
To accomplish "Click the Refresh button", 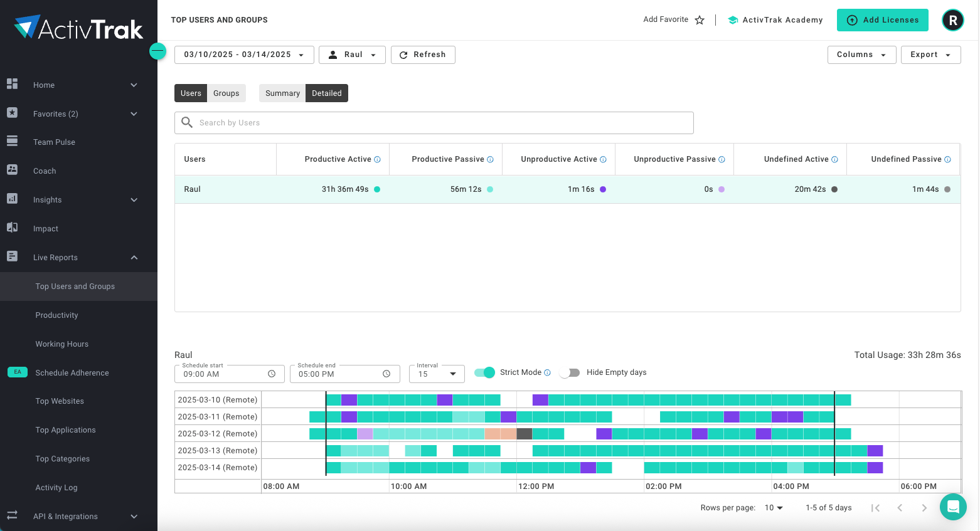I will tap(423, 55).
